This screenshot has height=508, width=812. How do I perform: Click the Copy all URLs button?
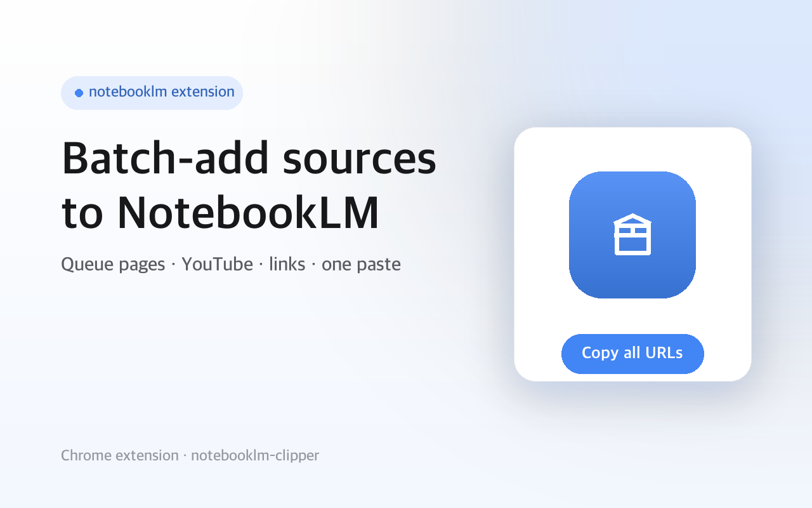coord(632,354)
